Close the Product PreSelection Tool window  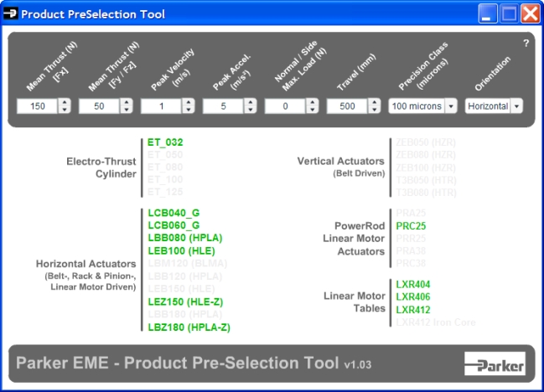click(x=531, y=14)
